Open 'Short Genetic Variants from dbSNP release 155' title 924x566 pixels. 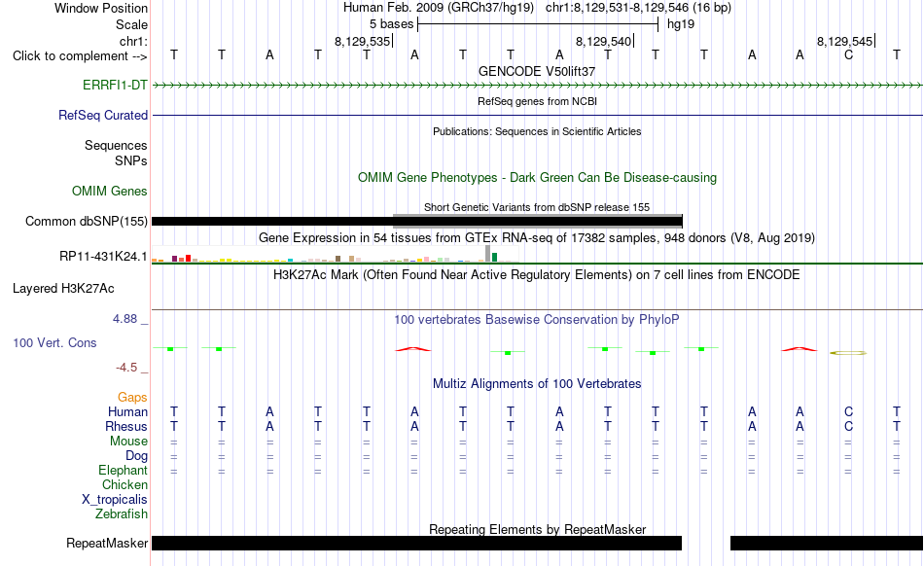[537, 207]
